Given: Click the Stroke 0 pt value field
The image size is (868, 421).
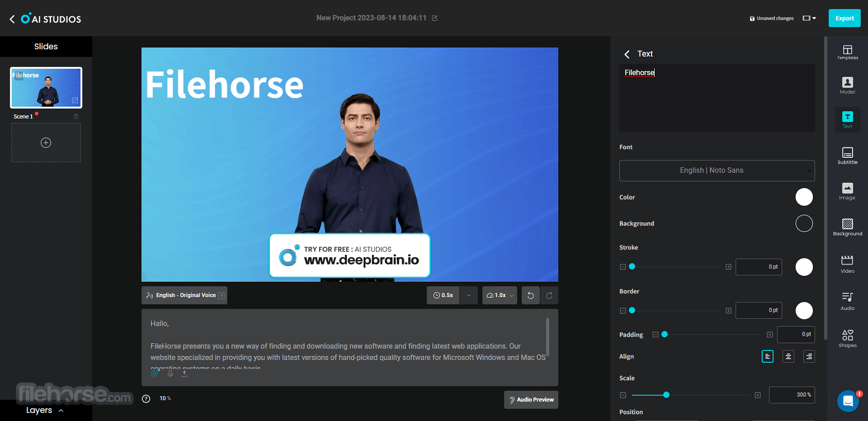Looking at the screenshot, I should pos(758,267).
